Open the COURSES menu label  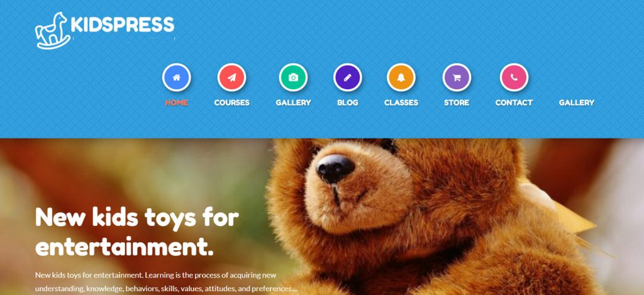tap(231, 103)
